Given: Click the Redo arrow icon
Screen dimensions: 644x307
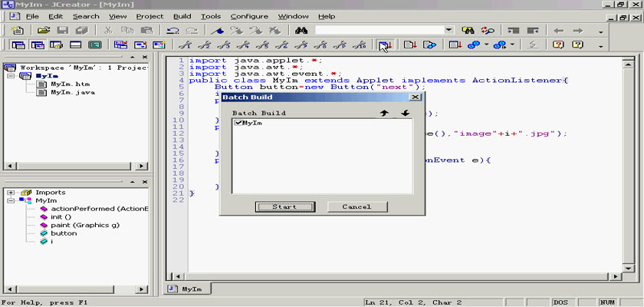Looking at the screenshot, I should [x=192, y=31].
